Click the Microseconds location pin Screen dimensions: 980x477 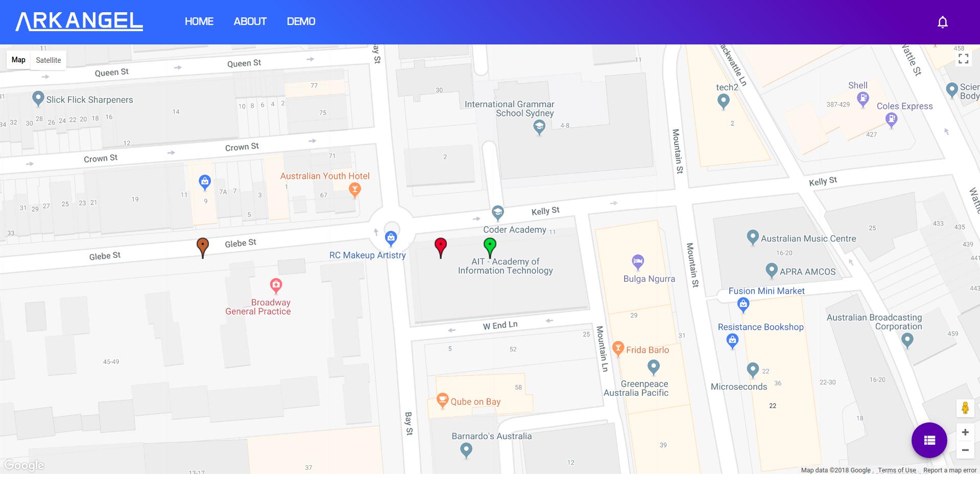pyautogui.click(x=752, y=370)
